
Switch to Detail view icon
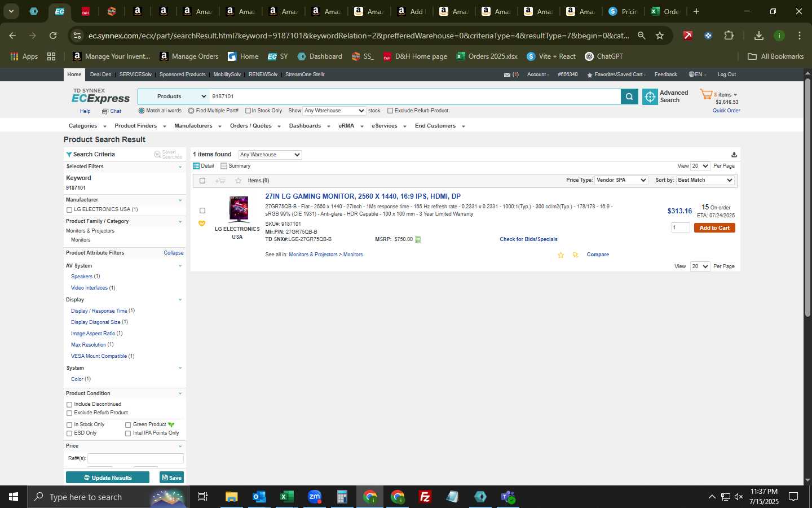[196, 166]
